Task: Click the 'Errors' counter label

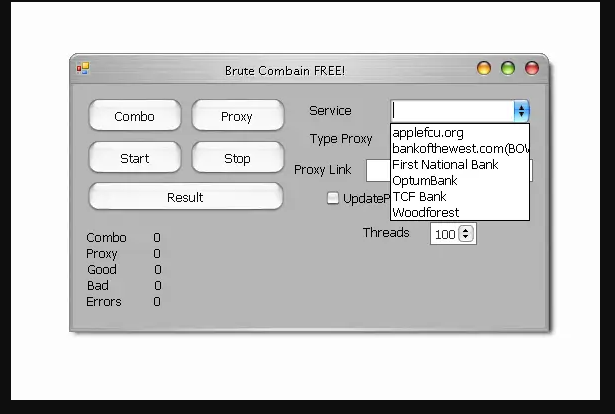Action: [104, 301]
